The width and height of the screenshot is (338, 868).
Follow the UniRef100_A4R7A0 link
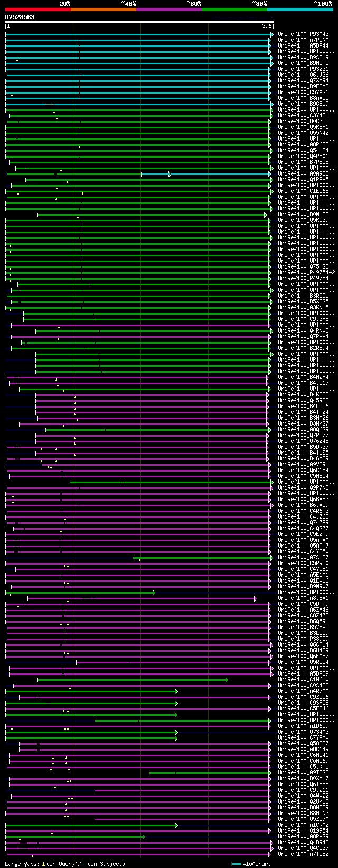(x=303, y=691)
